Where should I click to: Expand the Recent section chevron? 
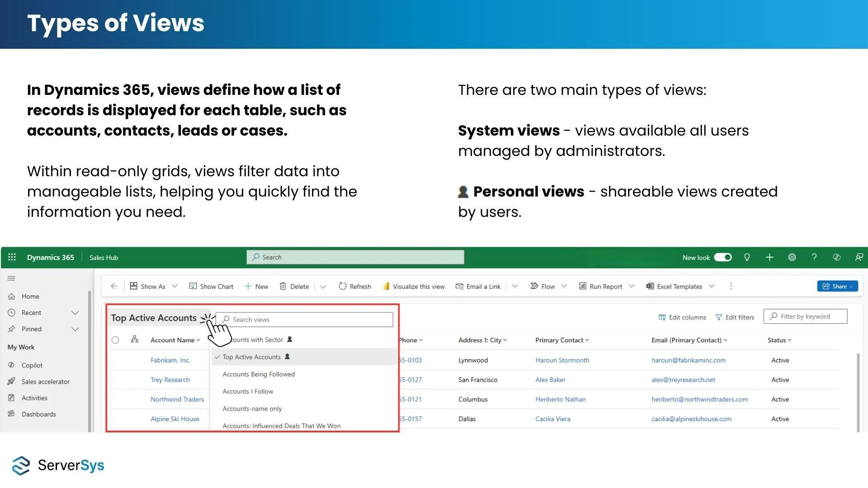coord(75,313)
